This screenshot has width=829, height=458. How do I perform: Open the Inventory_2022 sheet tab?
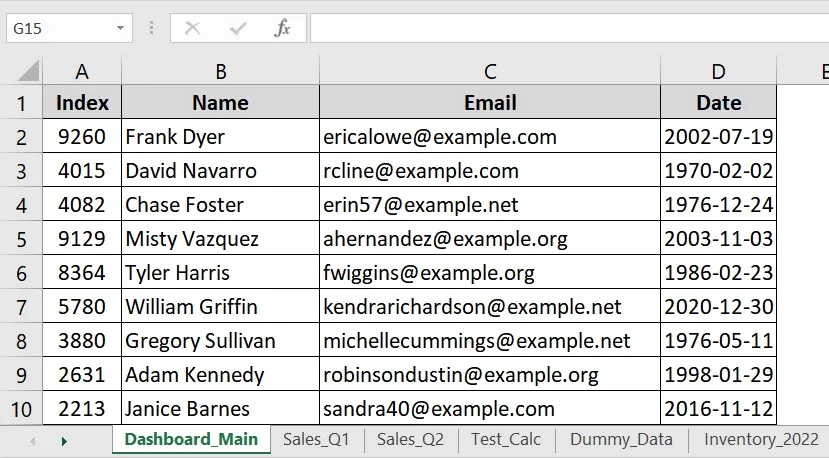pyautogui.click(x=761, y=439)
